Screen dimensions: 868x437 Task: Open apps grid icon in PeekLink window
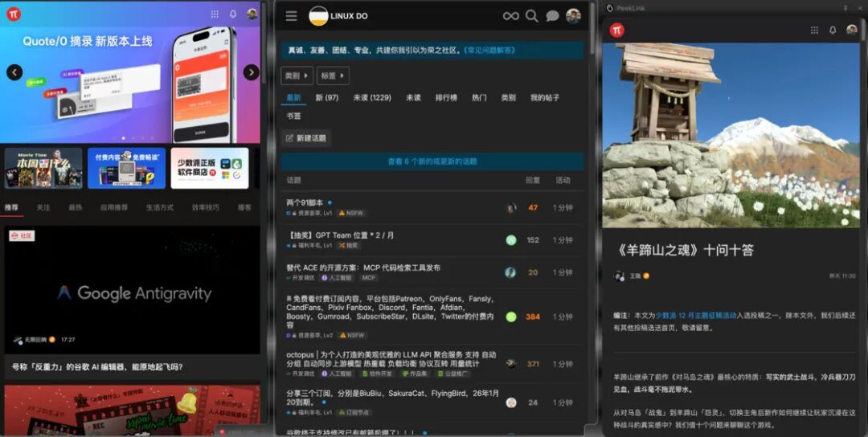(814, 31)
